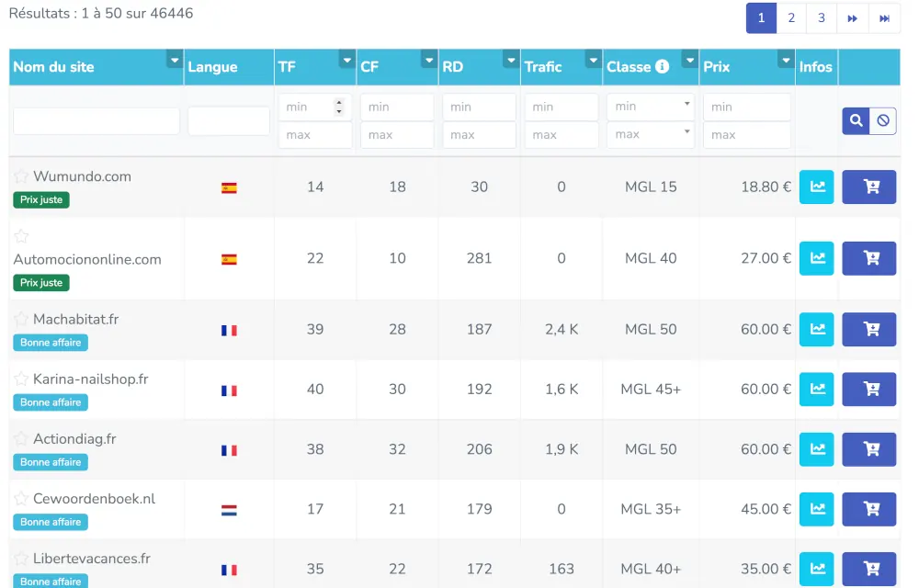This screenshot has height=588, width=919.
Task: Open Automociononline.com site link
Action: [x=87, y=259]
